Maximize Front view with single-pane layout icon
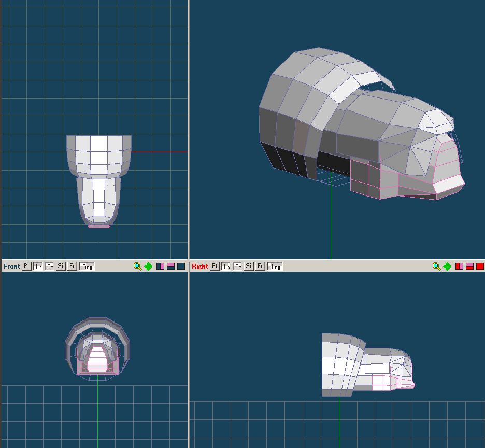 (181, 267)
